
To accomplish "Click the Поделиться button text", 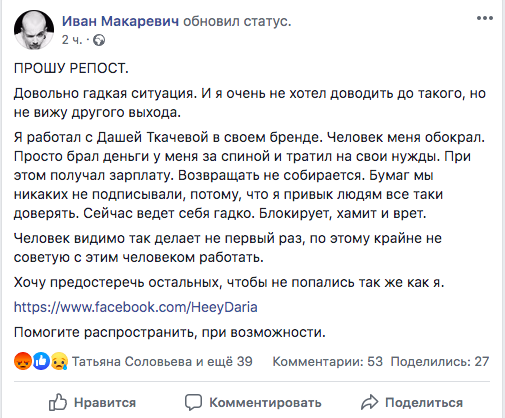I will coord(424,403).
